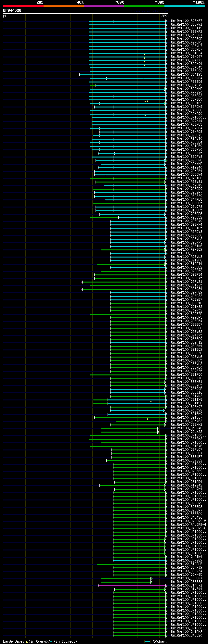Screen dimensions: 208x644
Task: Select label UniRef100_Q9M047
Action: click(x=187, y=57)
